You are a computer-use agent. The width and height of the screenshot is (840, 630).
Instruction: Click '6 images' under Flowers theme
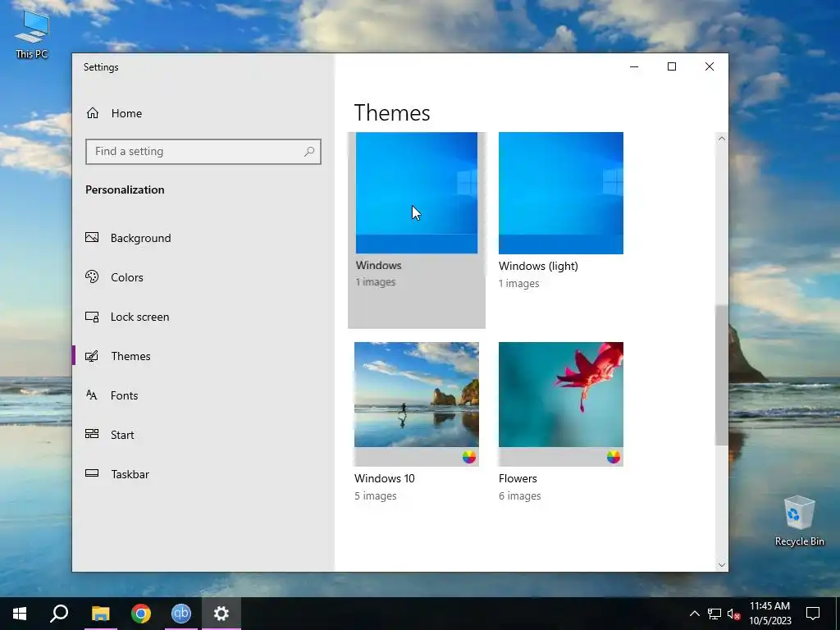tap(519, 496)
